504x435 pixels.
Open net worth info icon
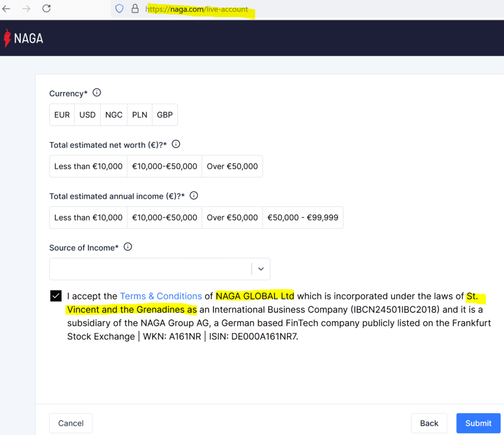pos(176,144)
